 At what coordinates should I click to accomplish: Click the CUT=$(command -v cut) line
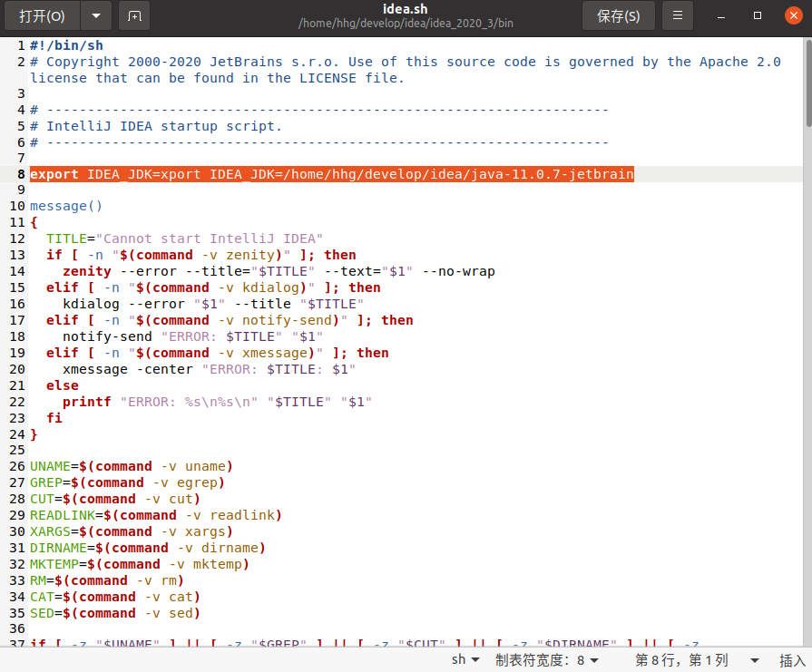point(115,499)
